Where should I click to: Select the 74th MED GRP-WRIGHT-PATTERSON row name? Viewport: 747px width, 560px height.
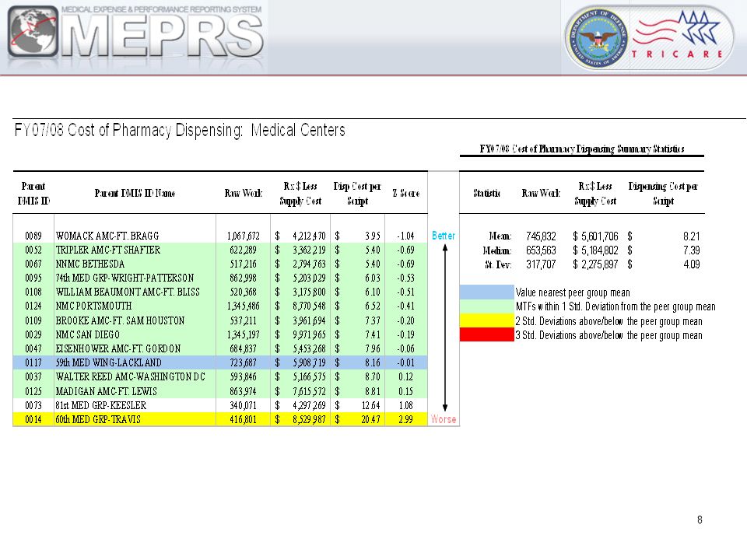pyautogui.click(x=124, y=278)
